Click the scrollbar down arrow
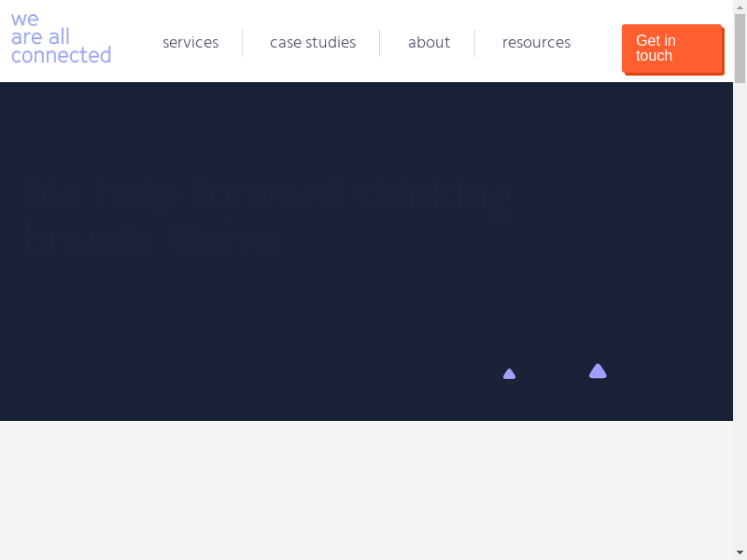 click(740, 552)
